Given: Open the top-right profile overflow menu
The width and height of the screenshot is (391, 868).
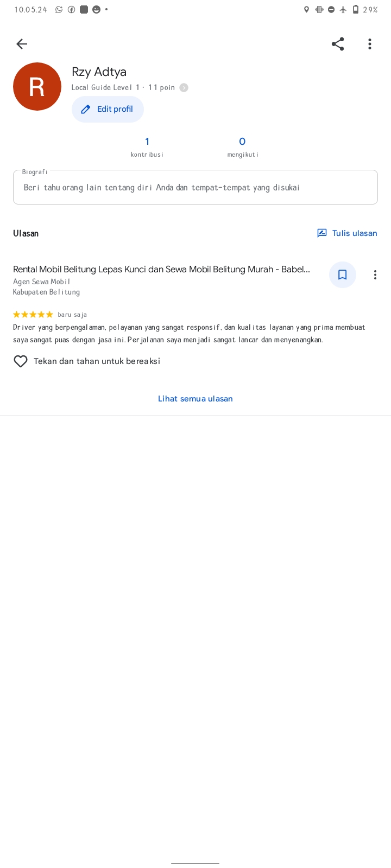Looking at the screenshot, I should pos(370,44).
